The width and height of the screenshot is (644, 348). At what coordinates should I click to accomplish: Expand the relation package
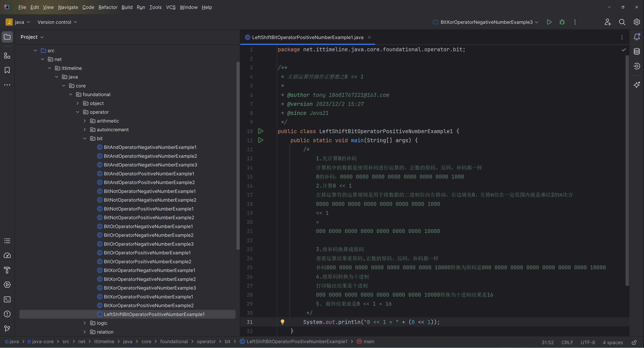[x=85, y=332]
